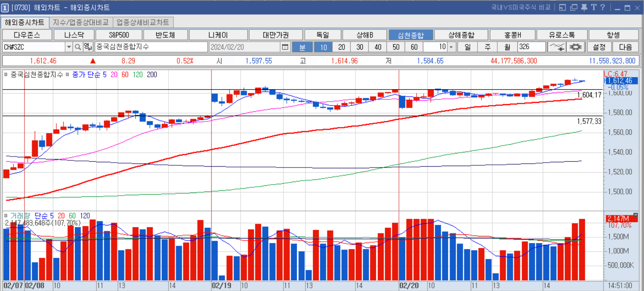The height and width of the screenshot is (291, 644).
Task: Expand the CH#SZC symbol code dropdown
Action: point(69,47)
